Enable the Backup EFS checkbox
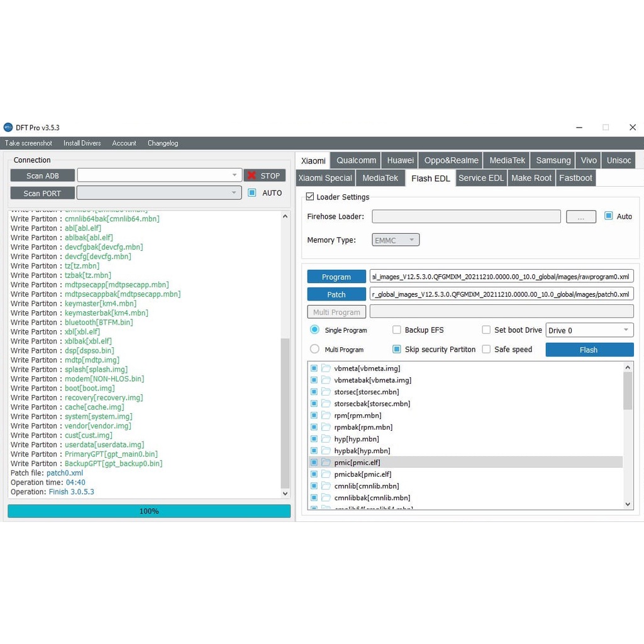This screenshot has height=644, width=644. [397, 330]
